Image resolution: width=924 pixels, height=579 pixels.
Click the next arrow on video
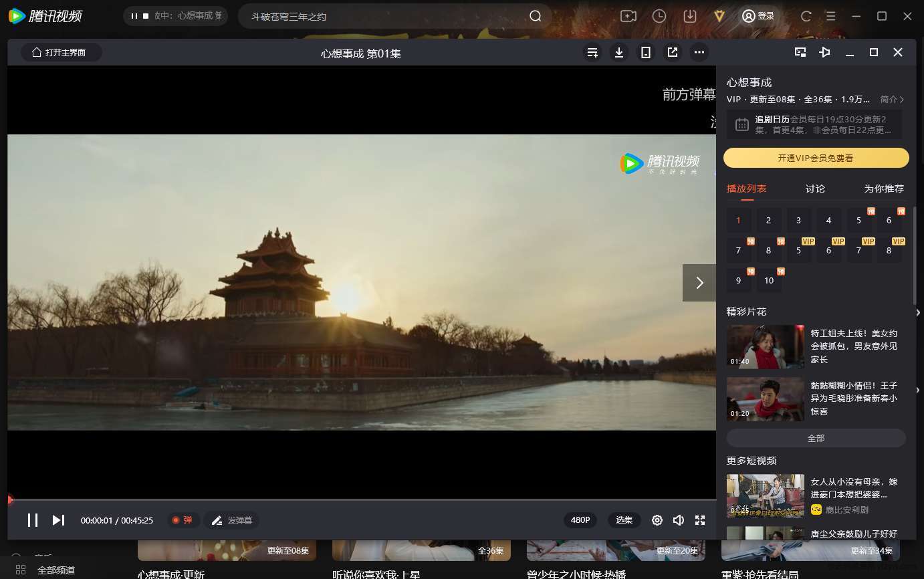click(699, 283)
